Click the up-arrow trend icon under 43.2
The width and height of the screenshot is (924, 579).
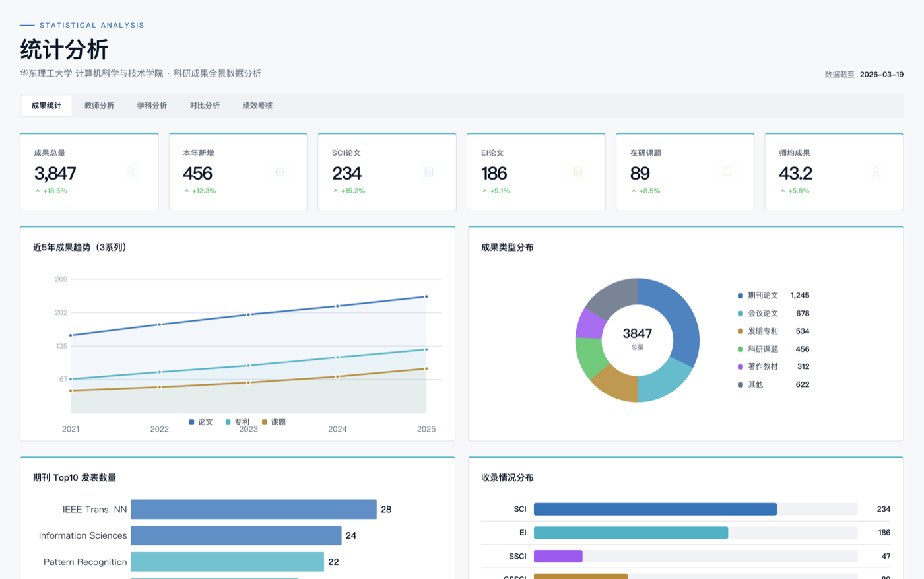pos(783,191)
